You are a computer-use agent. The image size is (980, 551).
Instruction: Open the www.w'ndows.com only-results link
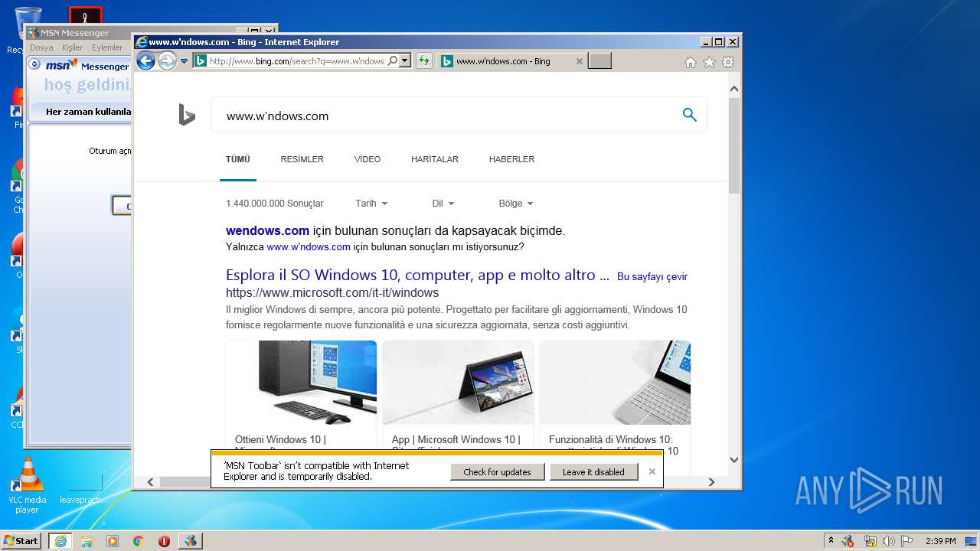coord(309,247)
